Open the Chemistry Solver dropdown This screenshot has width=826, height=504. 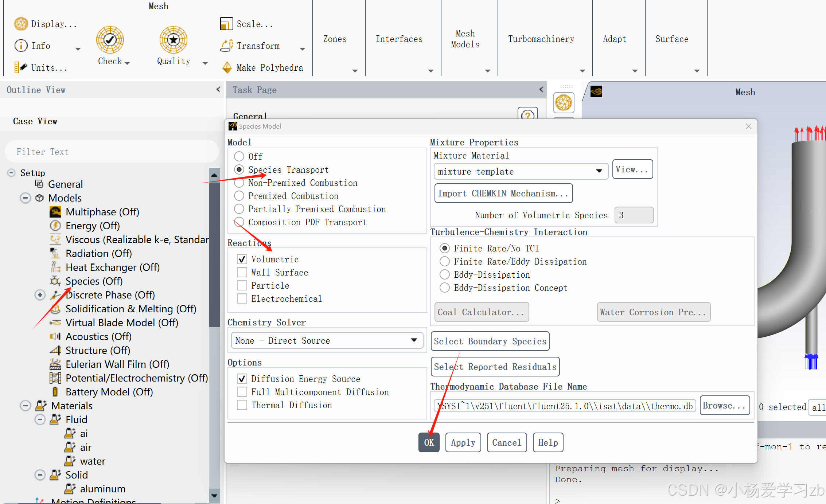[327, 340]
